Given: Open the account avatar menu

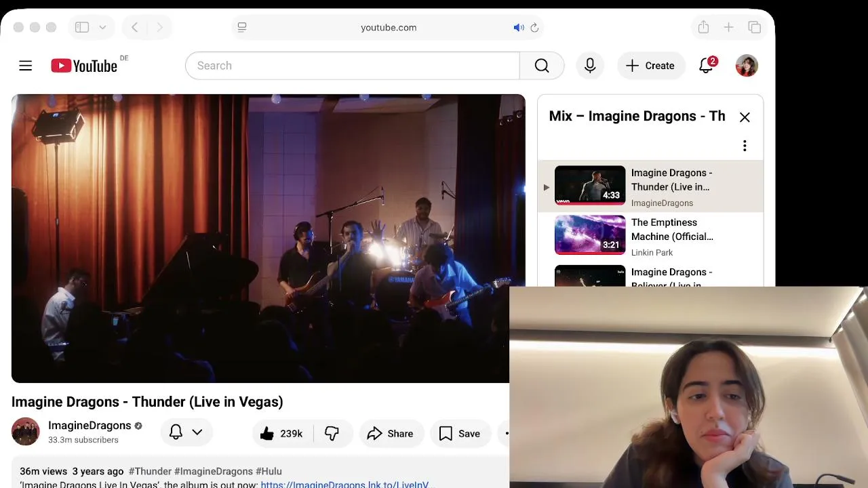Looking at the screenshot, I should point(747,66).
